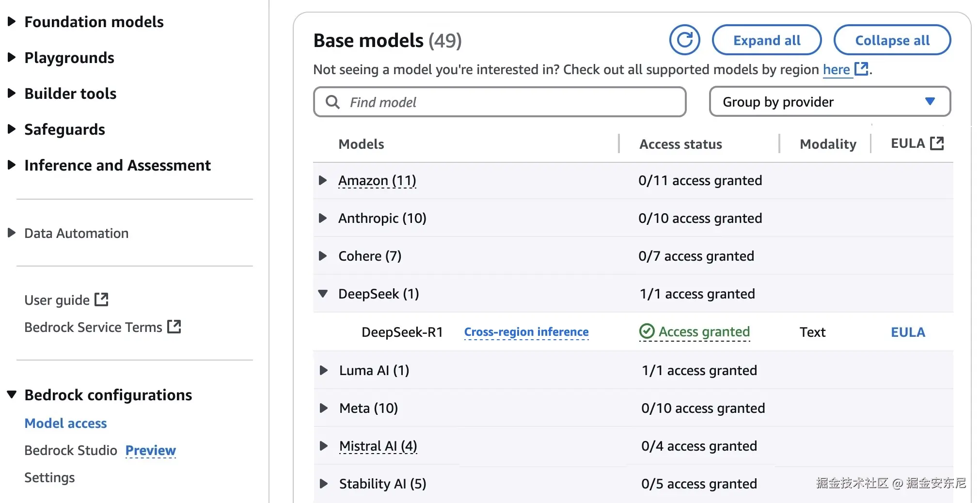Open external link icon beside 'here'
The width and height of the screenshot is (980, 503).
861,69
